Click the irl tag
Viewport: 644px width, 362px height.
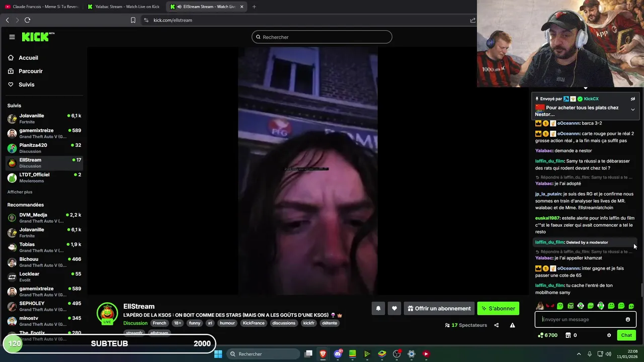pos(210,323)
